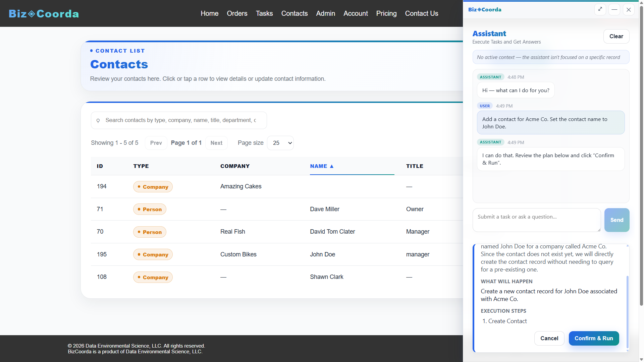Screen dimensions: 644x362
Task: Click Confirm & Run to execute plan
Action: (594, 338)
